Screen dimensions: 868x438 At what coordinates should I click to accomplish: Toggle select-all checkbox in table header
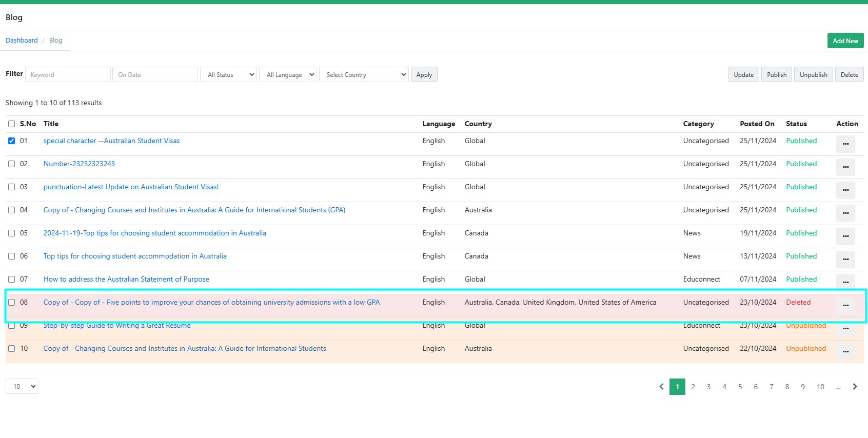(11, 124)
